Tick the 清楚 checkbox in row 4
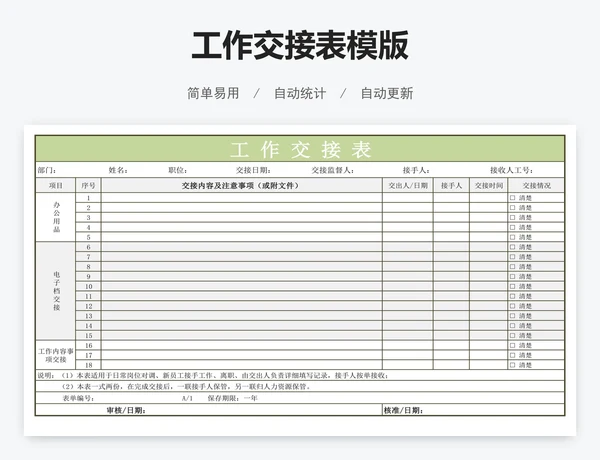This screenshot has width=600, height=460. click(x=512, y=227)
